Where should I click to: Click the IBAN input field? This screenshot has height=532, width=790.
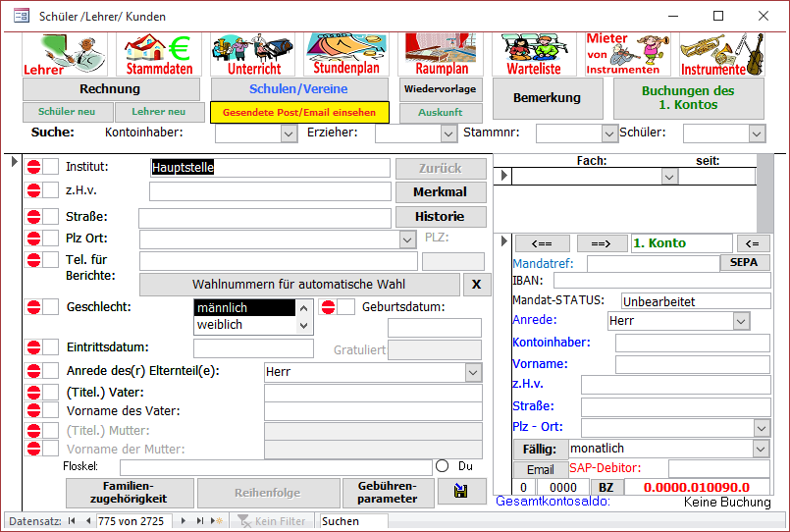click(661, 281)
